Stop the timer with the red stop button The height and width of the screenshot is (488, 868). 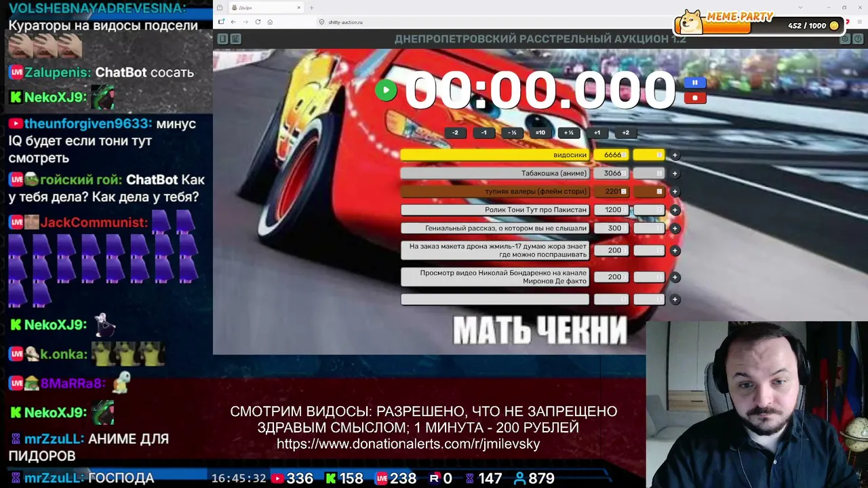pyautogui.click(x=694, y=98)
